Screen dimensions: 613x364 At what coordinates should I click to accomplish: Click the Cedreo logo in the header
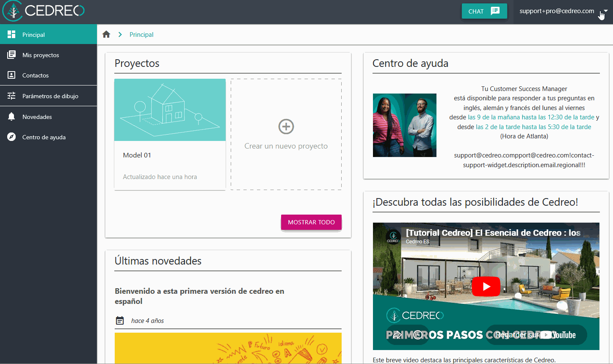tap(44, 11)
